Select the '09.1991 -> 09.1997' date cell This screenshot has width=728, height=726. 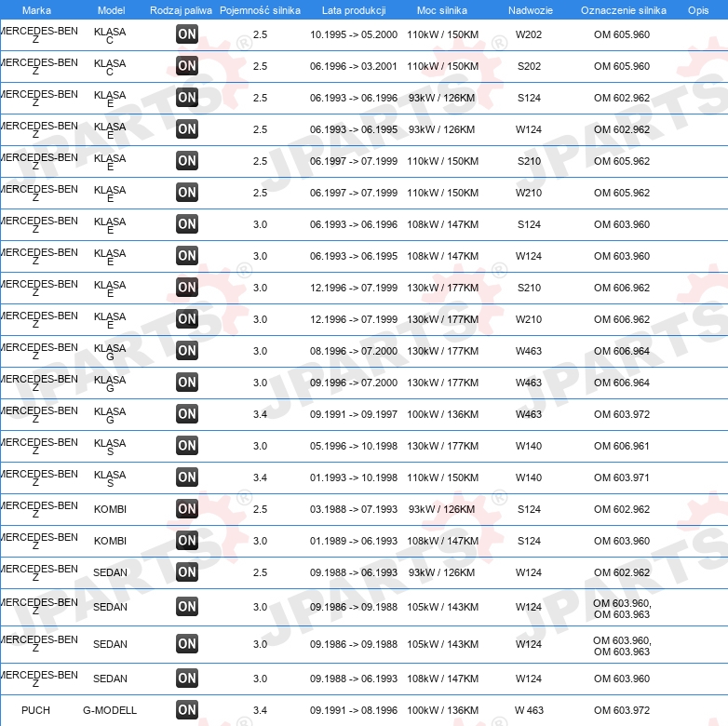[354, 414]
